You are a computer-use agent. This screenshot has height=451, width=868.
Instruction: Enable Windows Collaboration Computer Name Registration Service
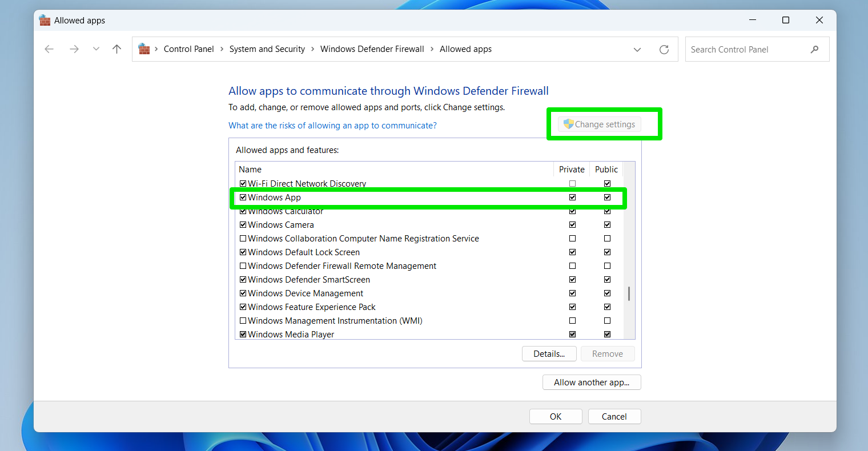point(243,239)
